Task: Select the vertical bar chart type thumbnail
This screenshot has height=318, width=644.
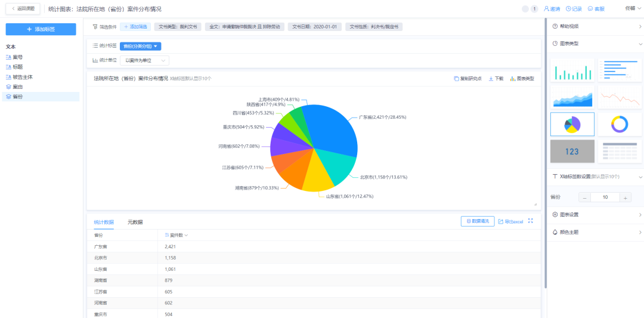Action: 572,70
